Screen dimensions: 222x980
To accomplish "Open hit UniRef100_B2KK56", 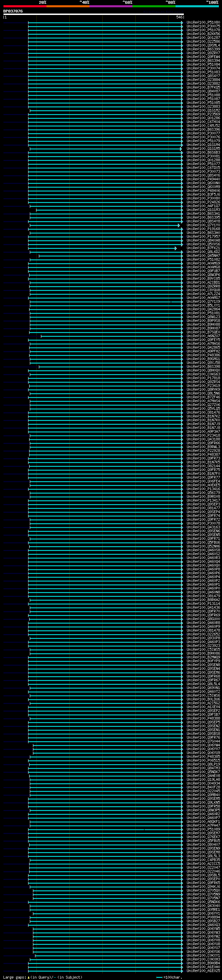I will tap(203, 34).
